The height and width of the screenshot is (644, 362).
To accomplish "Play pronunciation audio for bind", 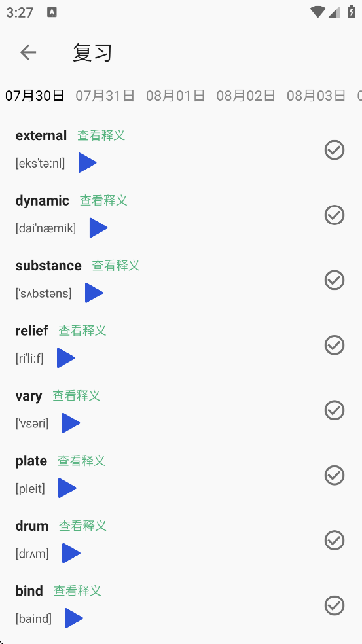I will (74, 618).
